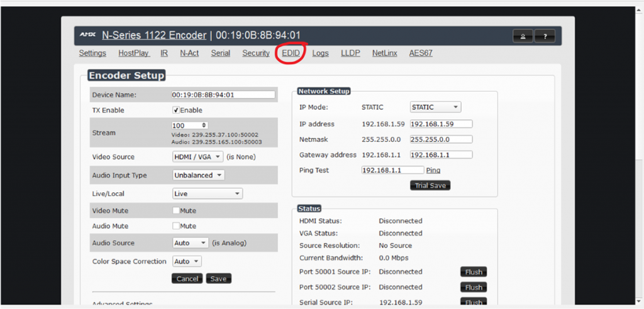Screen dimensions: 644x309
Task: Click the user account icon button
Action: click(523, 36)
